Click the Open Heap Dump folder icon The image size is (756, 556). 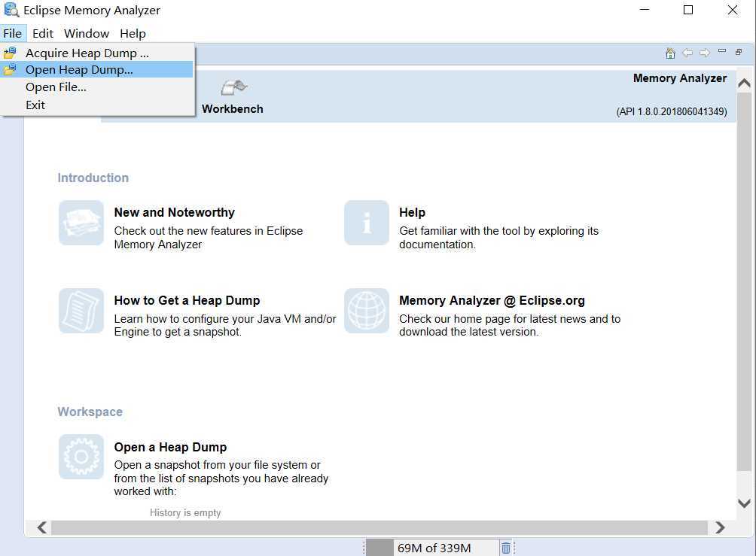[x=10, y=69]
